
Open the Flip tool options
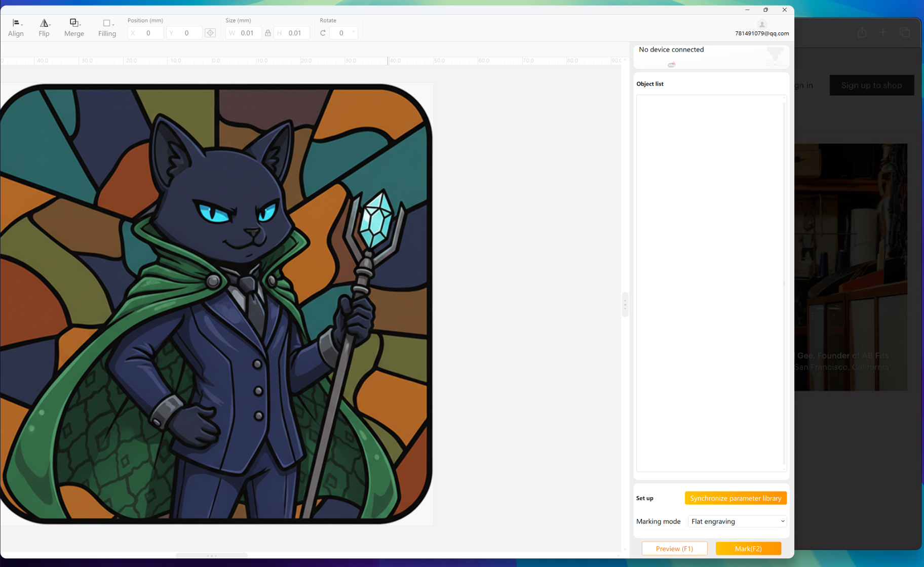pos(44,28)
